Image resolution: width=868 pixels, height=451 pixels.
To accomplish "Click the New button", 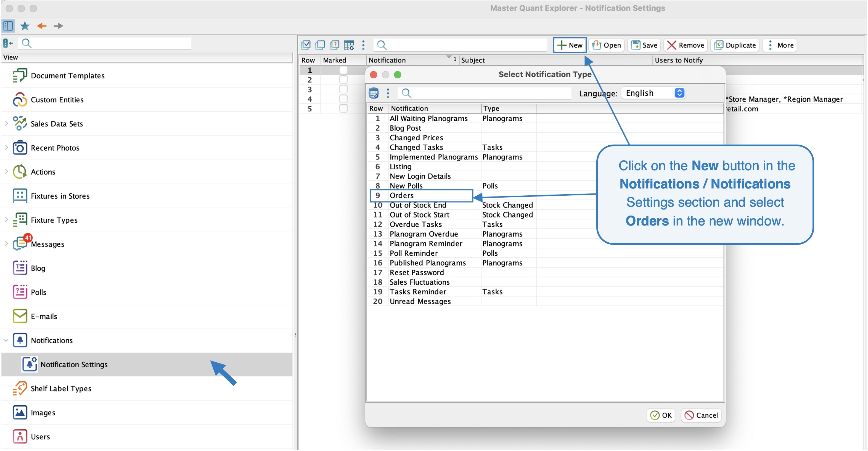I will pyautogui.click(x=570, y=45).
